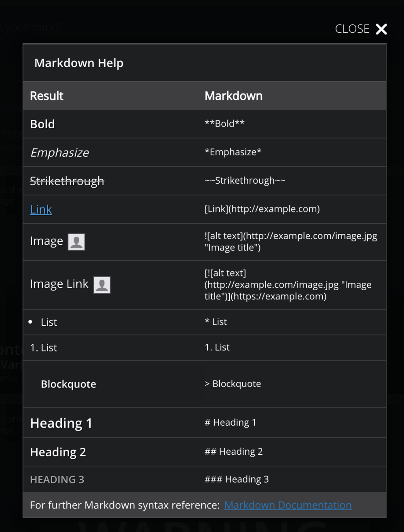Viewport: 404px width, 532px height.
Task: Click the CLOSE button above the dialog
Action: tap(352, 29)
